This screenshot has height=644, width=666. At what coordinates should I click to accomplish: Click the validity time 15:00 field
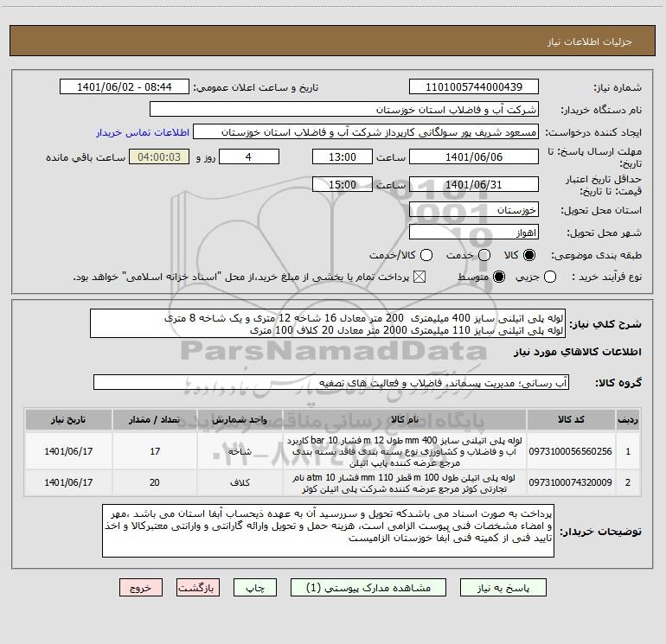343,184
